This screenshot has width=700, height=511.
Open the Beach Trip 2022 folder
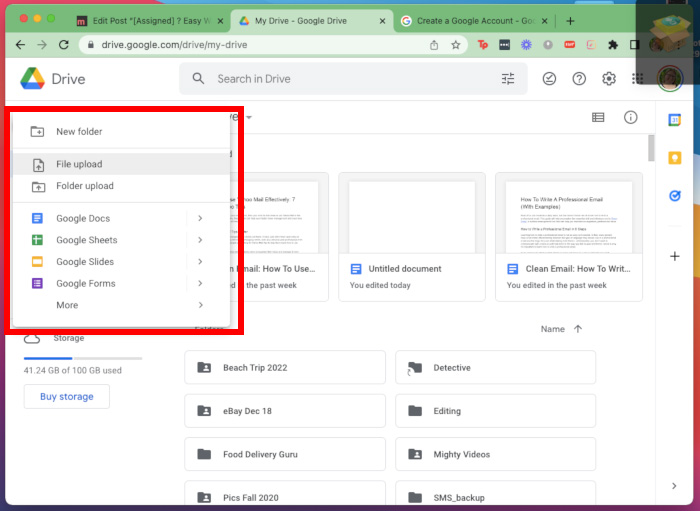pos(285,367)
